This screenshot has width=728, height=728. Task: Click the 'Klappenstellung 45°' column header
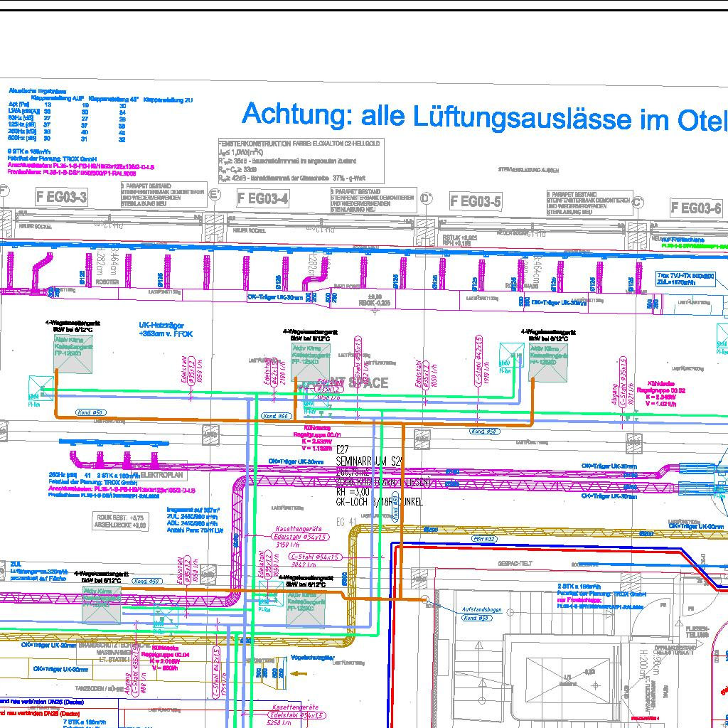pos(114,99)
